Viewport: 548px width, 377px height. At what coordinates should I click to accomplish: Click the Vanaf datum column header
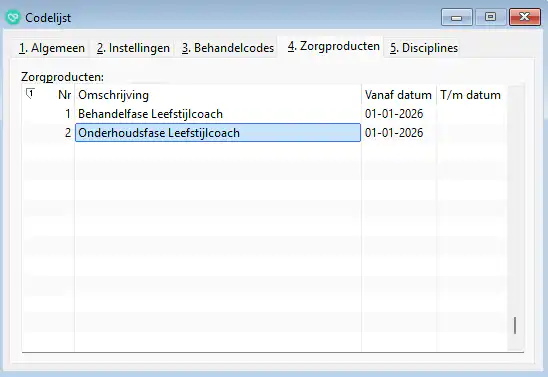[x=398, y=95]
